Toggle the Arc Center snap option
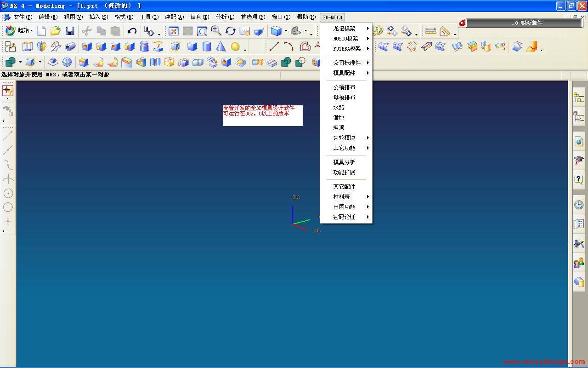Image resolution: width=588 pixels, height=368 pixels. (8, 193)
